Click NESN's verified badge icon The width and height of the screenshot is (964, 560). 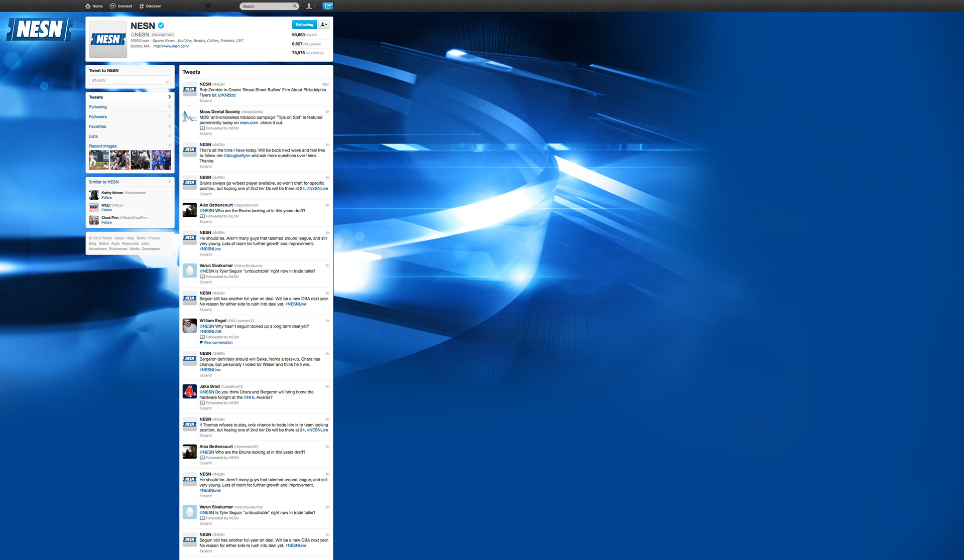[161, 26]
